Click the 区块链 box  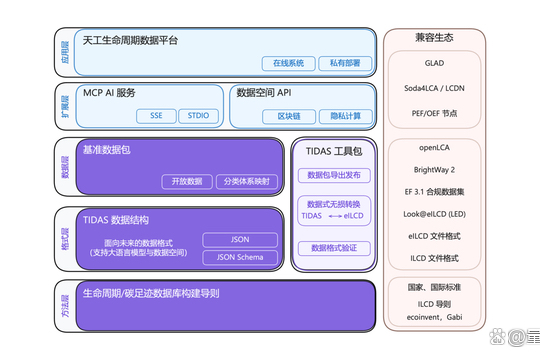click(289, 116)
